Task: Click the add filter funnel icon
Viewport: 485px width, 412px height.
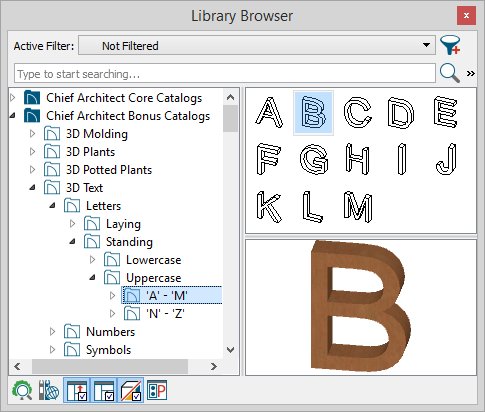Action: coord(450,45)
